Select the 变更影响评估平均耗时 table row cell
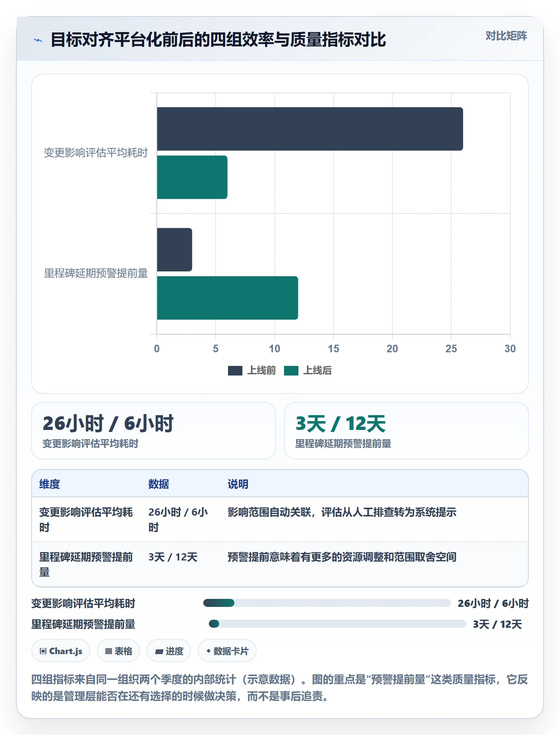The width and height of the screenshot is (560, 735). coord(86,520)
